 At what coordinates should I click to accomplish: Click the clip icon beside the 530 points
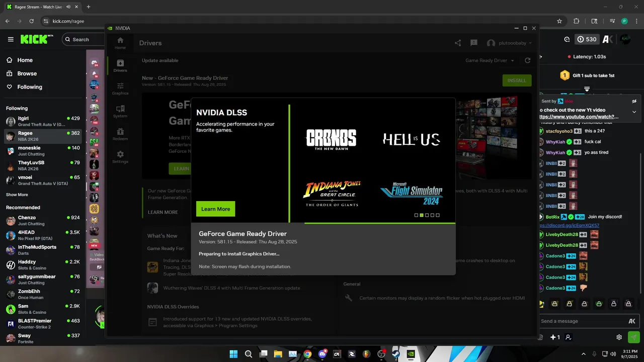[x=567, y=39]
